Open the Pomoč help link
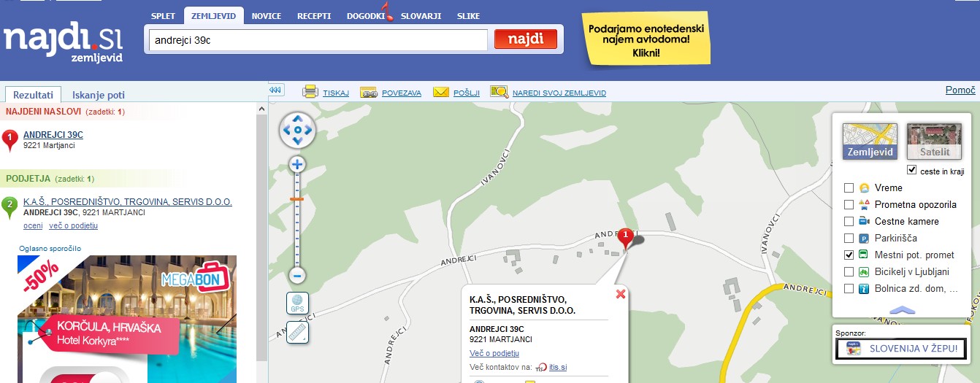The image size is (980, 383). pyautogui.click(x=960, y=90)
